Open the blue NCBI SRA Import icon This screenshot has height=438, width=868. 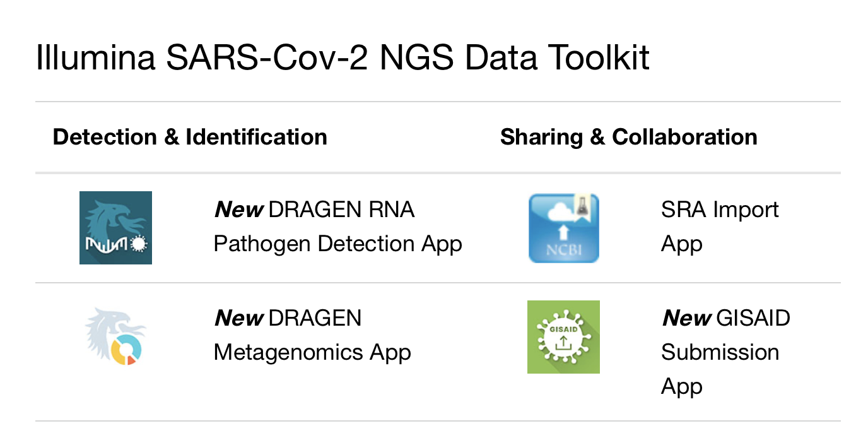[x=563, y=227]
